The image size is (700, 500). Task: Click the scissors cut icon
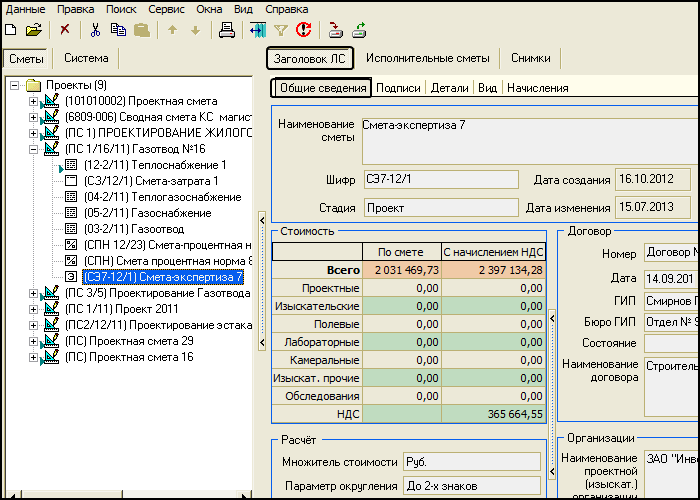(x=95, y=30)
